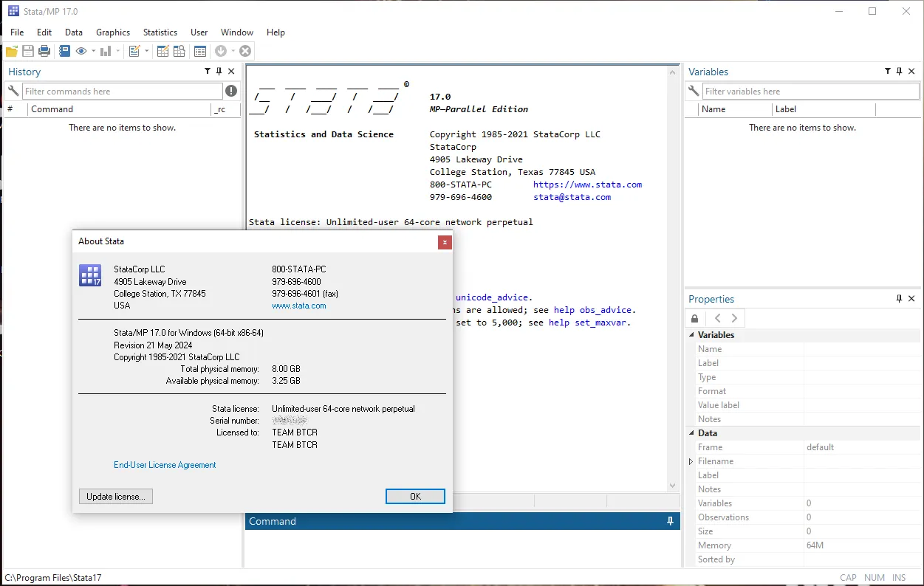
Task: Click the Label column header in Variables
Action: click(x=824, y=109)
